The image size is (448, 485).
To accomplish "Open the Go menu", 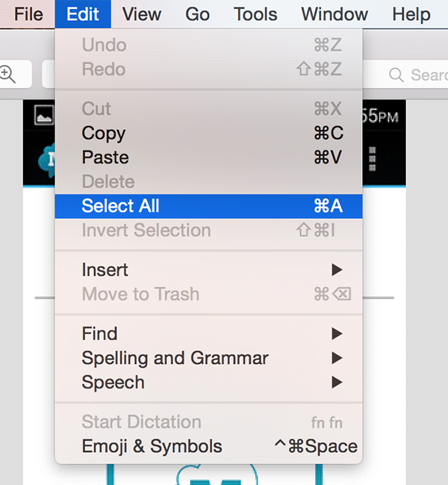I will click(197, 13).
